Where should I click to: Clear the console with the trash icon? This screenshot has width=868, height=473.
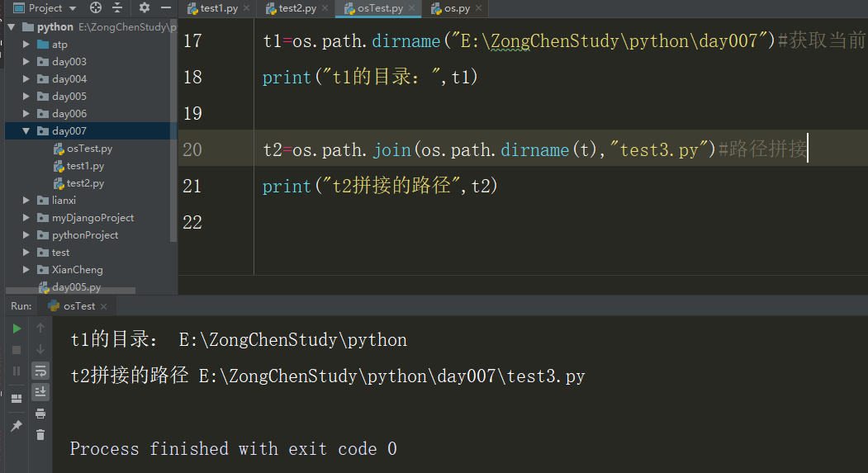[x=40, y=435]
